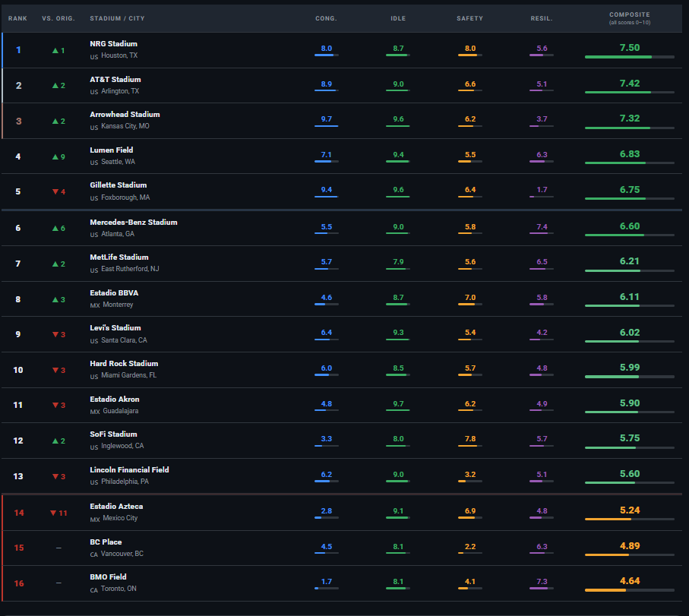689x616 pixels.
Task: Sort by the CONG. column header
Action: tap(326, 18)
